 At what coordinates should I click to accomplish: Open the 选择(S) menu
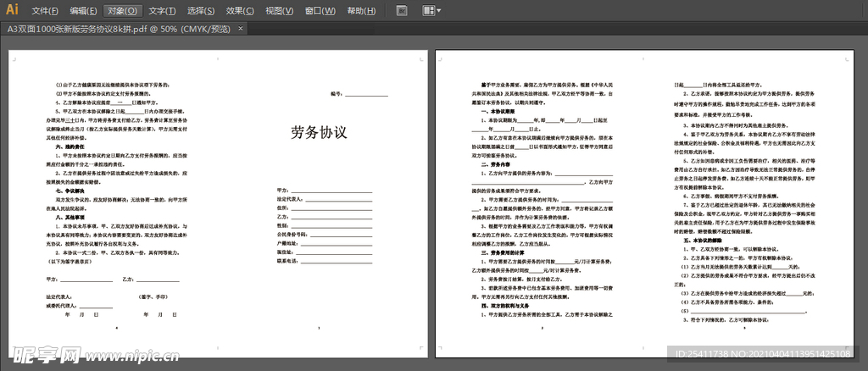click(200, 11)
